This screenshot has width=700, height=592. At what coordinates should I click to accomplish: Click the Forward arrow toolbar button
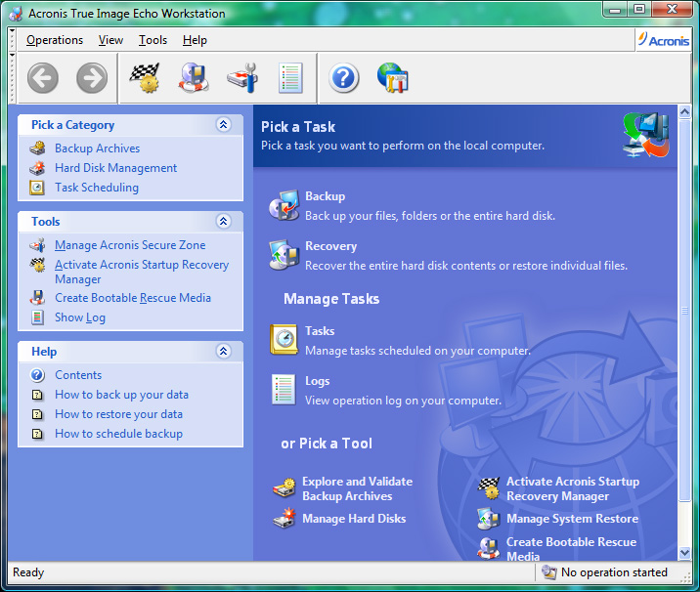pyautogui.click(x=92, y=78)
